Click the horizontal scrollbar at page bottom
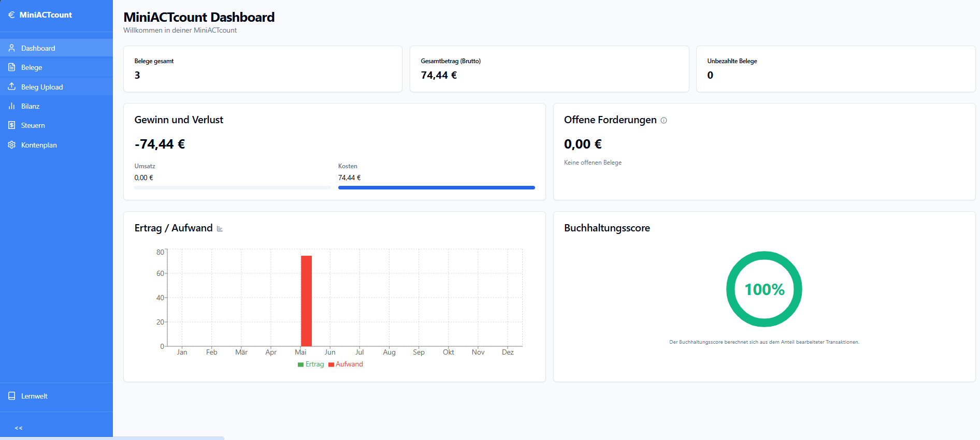Screen dimensions: 980x440 [x=112, y=438]
